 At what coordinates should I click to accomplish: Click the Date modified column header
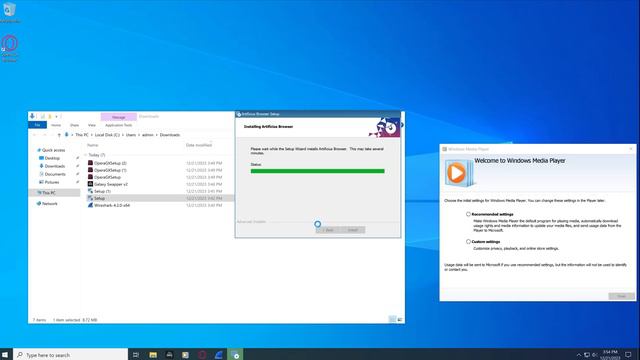click(199, 145)
